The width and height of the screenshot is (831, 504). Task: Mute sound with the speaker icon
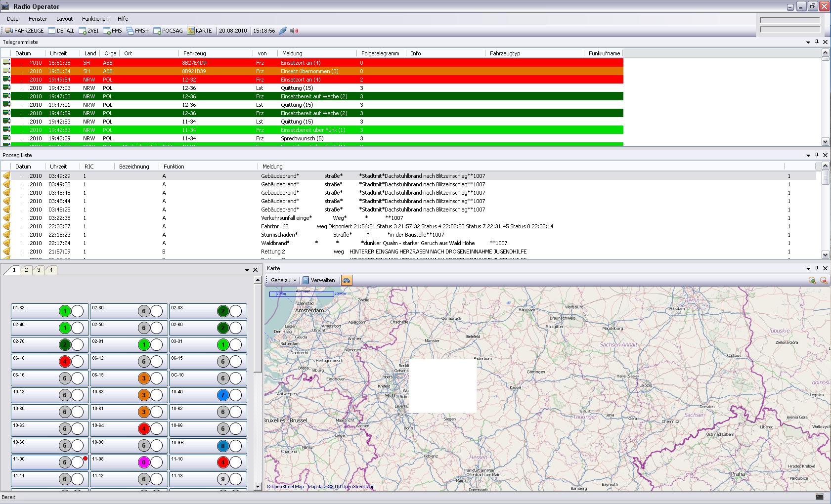[x=294, y=31]
